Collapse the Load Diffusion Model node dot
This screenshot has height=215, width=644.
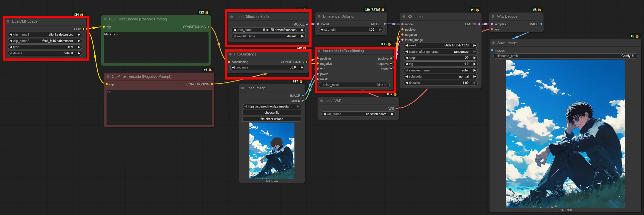pos(231,17)
